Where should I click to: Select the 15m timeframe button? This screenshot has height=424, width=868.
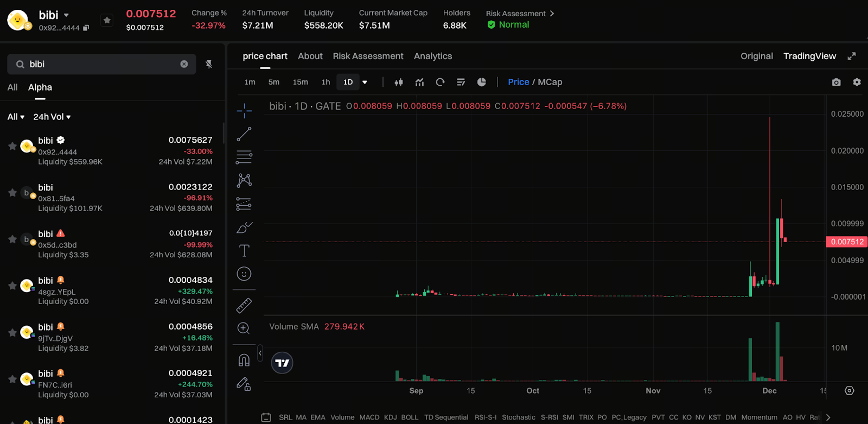(300, 82)
